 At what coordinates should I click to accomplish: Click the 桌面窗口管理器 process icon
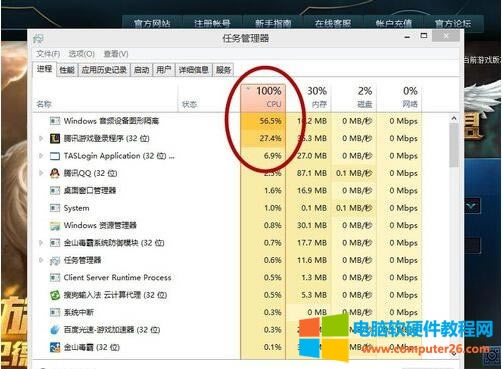click(55, 190)
